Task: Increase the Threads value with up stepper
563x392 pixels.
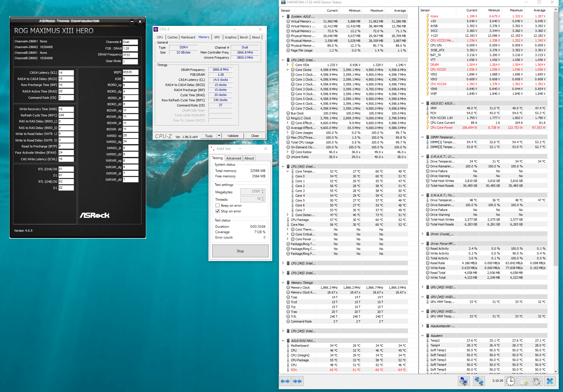Action: pos(263,198)
